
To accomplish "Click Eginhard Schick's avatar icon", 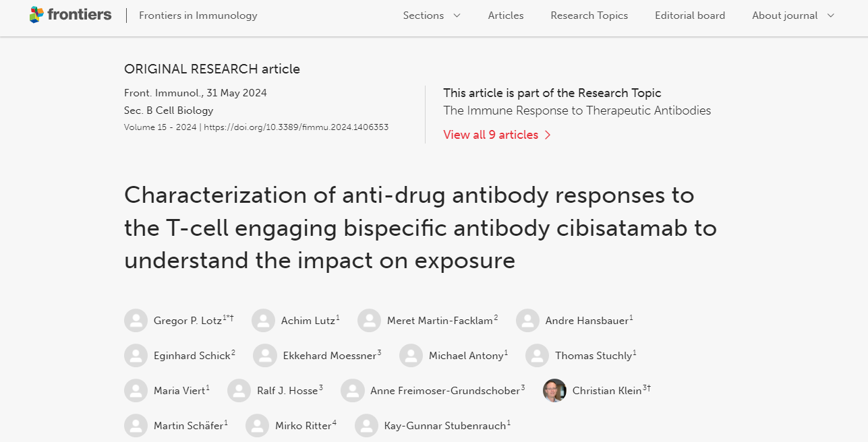I will click(x=136, y=356).
